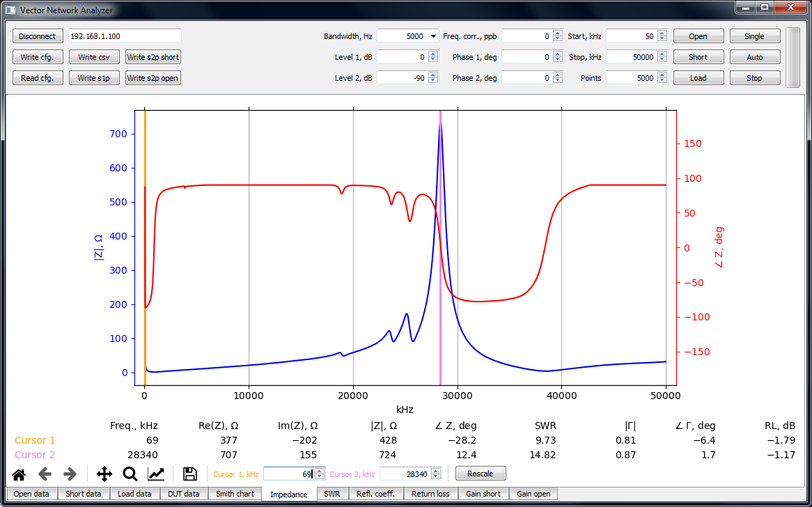Select the Zoom magnifier tool
The height and width of the screenshot is (507, 812).
click(130, 474)
